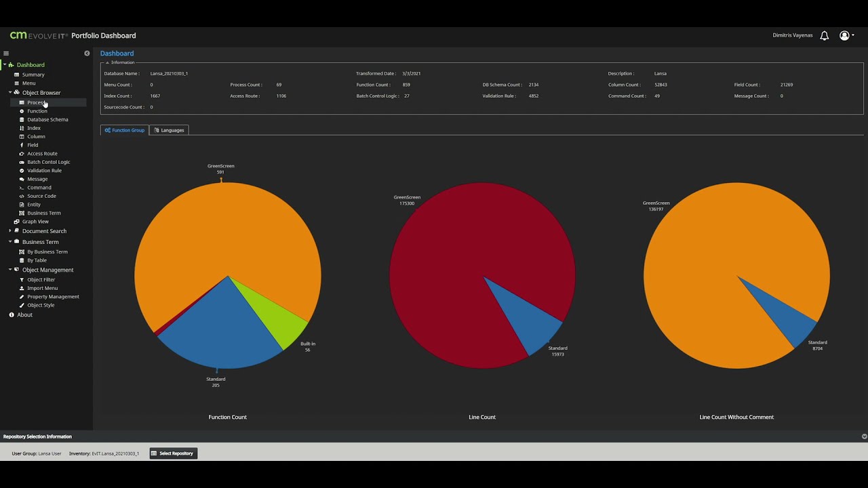Viewport: 868px width, 488px height.
Task: Collapse the Object Management section arrow
Action: point(10,270)
